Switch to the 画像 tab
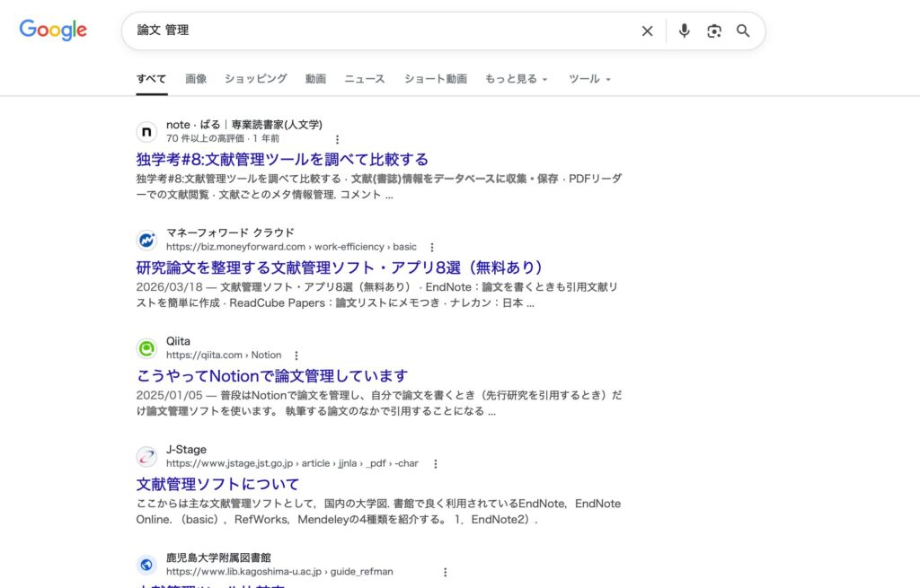920x588 pixels. 196,79
